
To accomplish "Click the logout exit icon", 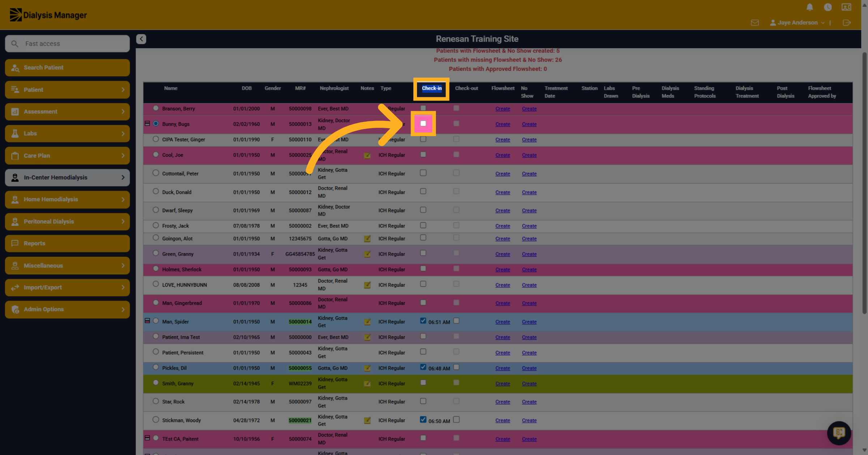I will [847, 23].
